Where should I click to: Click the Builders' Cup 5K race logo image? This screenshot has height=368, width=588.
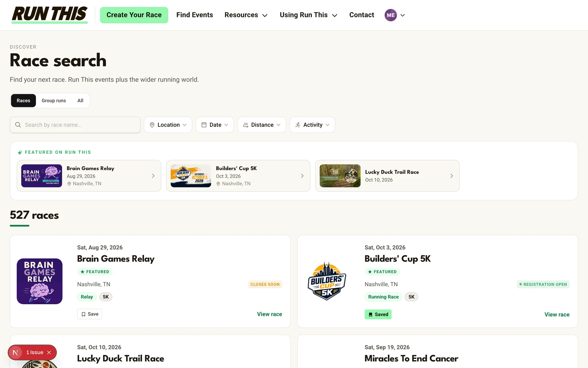[327, 281]
